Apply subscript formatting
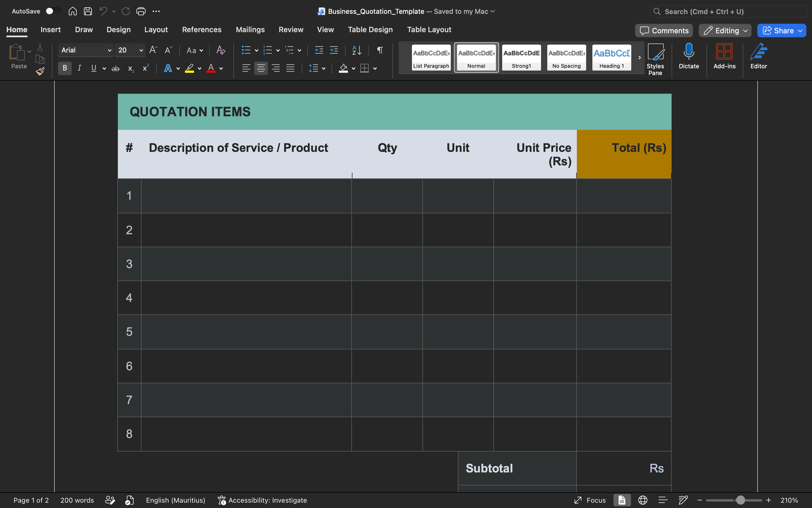The image size is (812, 508). click(x=131, y=68)
